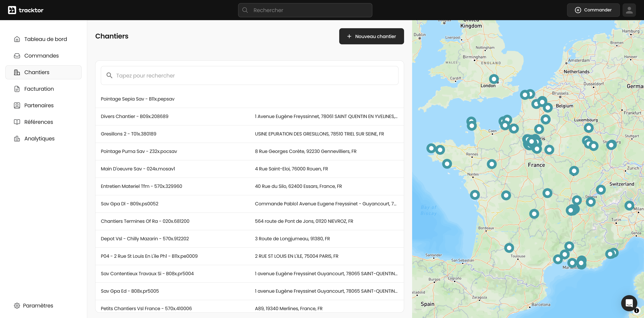The image size is (644, 318).
Task: Open Références page
Action: click(x=44, y=122)
